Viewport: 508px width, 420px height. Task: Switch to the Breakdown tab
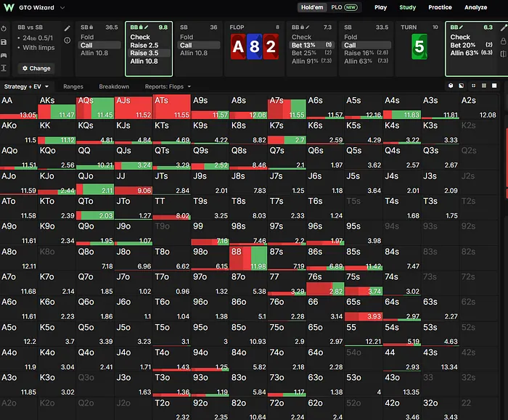pos(114,86)
